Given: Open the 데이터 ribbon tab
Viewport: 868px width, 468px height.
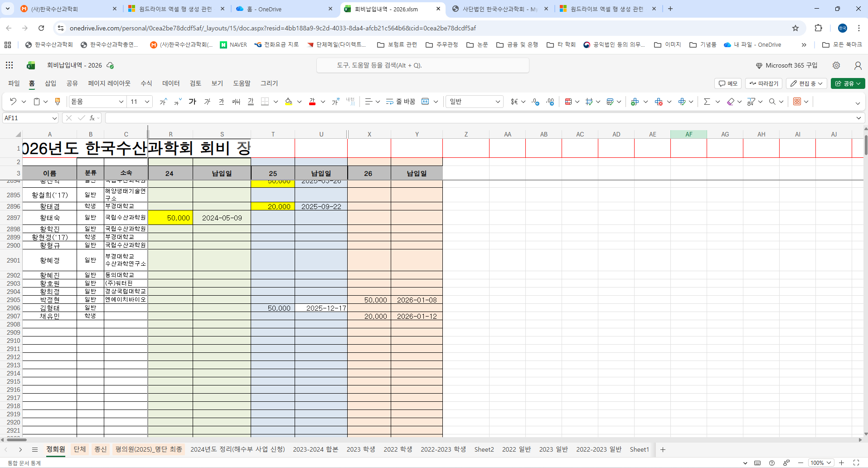Looking at the screenshot, I should tap(171, 83).
